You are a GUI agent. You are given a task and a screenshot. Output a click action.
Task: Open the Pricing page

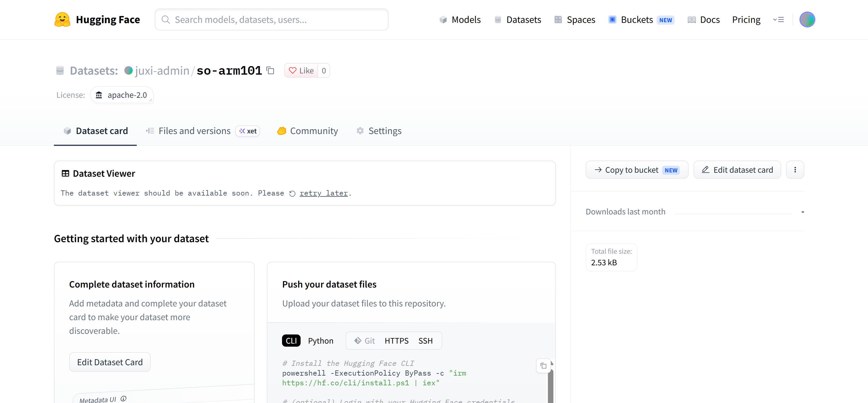(746, 19)
